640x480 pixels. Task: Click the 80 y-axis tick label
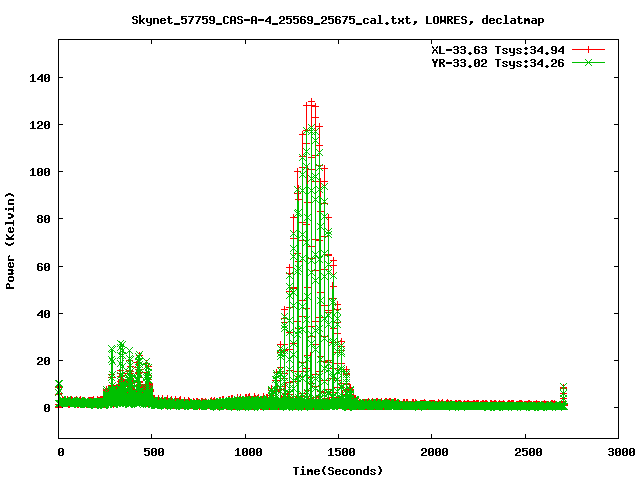pos(44,219)
